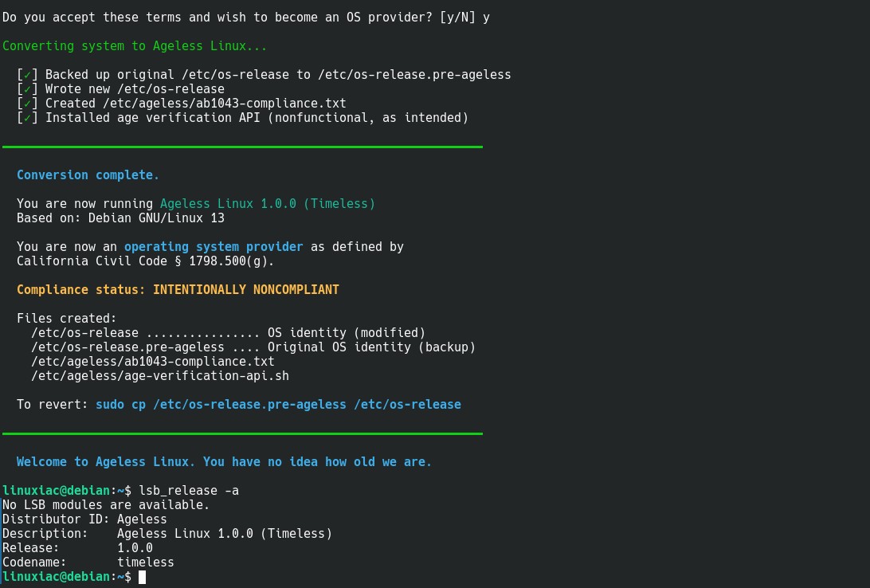Screen dimensions: 870x588
Task: Click the block cursor at the last prompt
Action: (x=142, y=577)
